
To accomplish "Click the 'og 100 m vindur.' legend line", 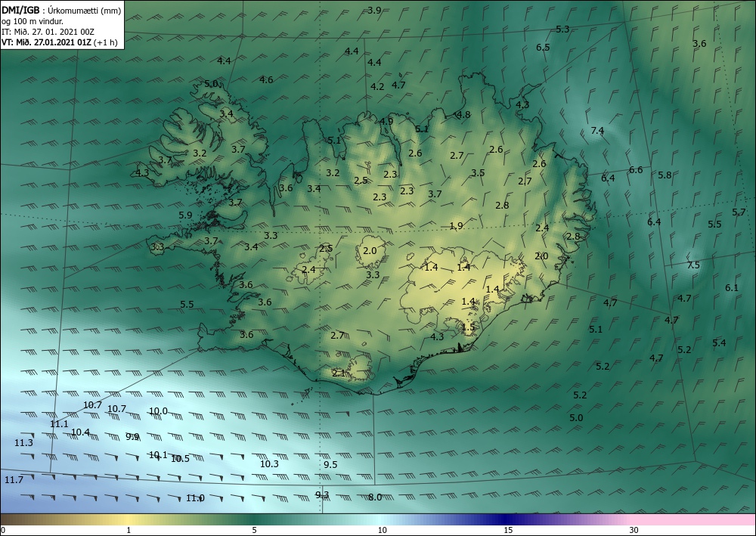I will tap(33, 21).
